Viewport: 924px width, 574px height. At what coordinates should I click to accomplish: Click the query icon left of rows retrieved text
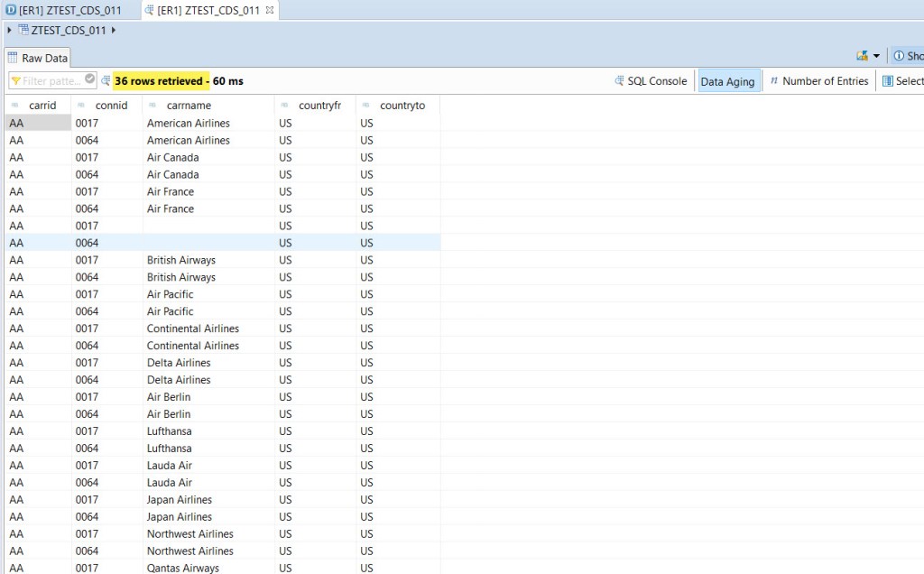[106, 80]
